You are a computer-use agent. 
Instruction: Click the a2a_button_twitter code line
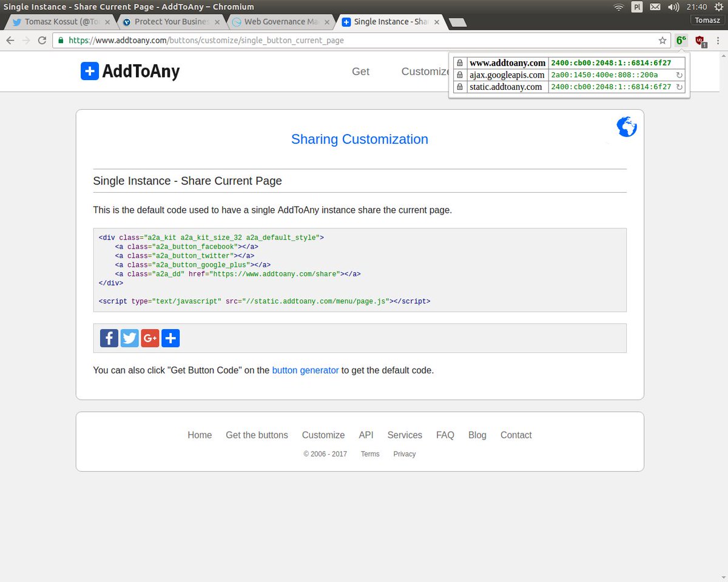(184, 256)
